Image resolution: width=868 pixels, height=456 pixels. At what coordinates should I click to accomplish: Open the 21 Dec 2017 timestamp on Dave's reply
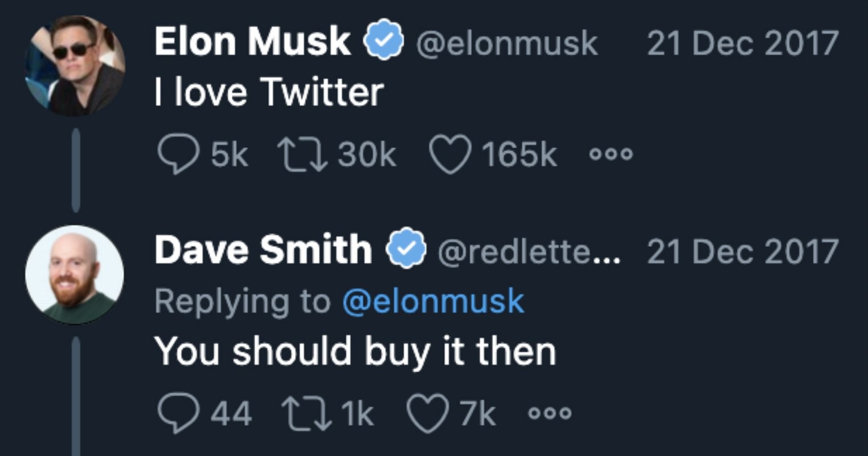pyautogui.click(x=742, y=251)
